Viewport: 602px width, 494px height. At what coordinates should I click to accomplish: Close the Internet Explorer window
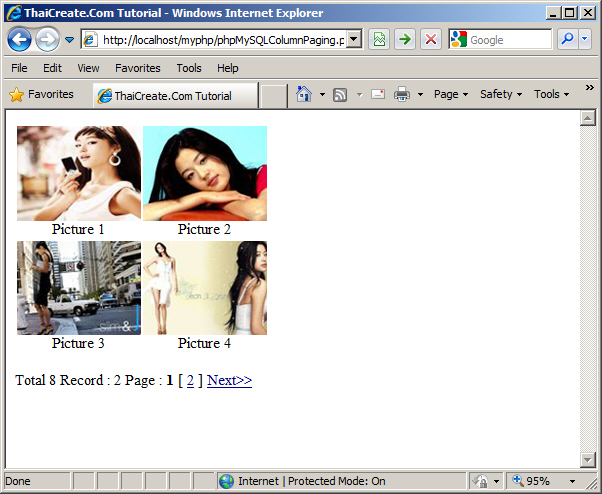pos(588,13)
